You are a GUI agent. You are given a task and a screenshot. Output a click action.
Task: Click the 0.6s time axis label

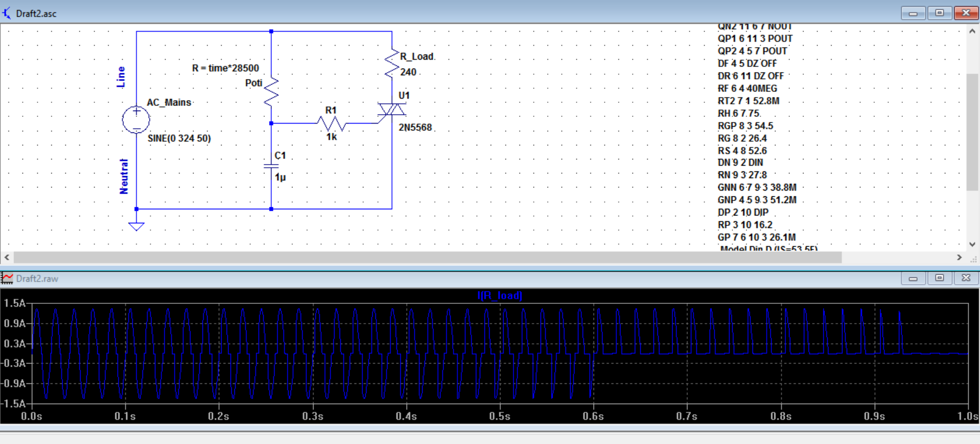pyautogui.click(x=593, y=416)
